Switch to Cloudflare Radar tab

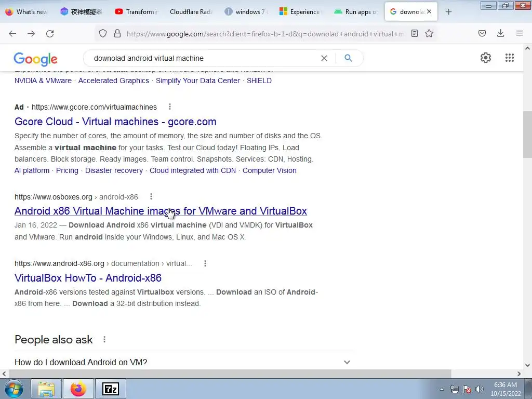192,12
